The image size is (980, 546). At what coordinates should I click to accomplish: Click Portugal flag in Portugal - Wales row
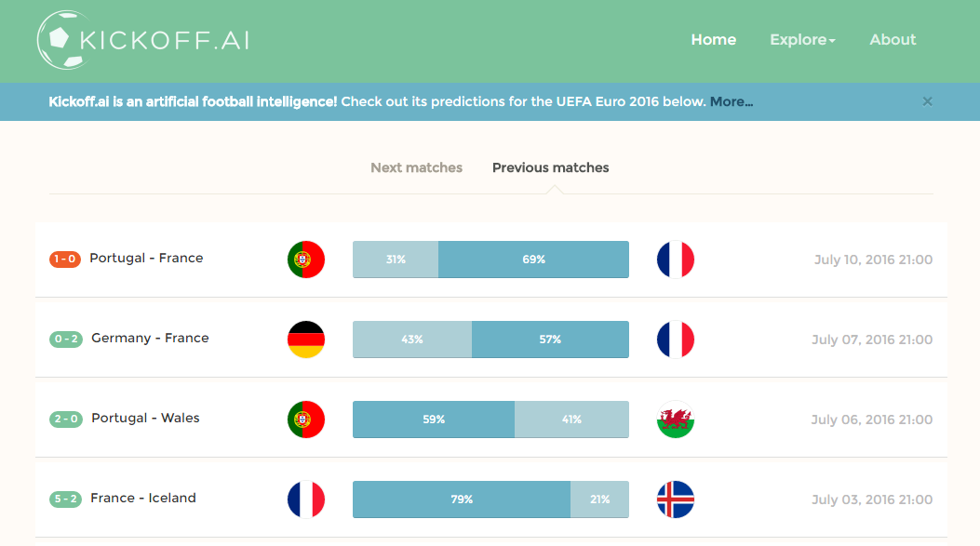pos(306,419)
